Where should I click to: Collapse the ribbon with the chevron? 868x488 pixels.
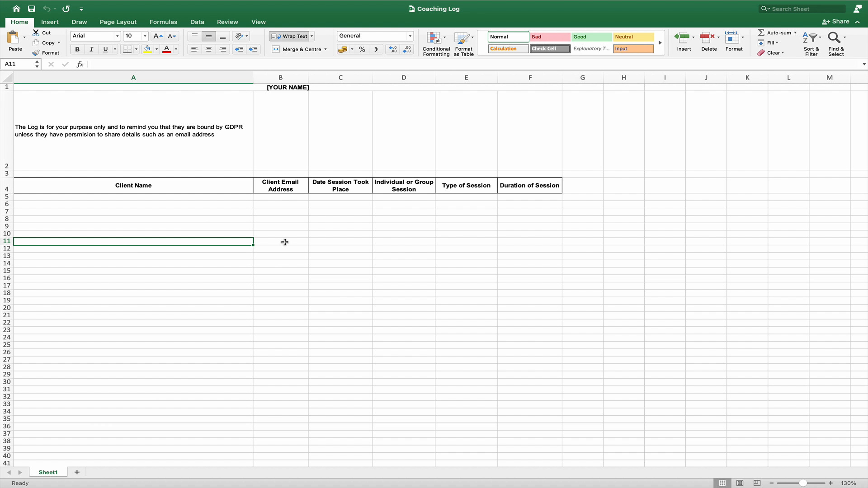click(857, 22)
